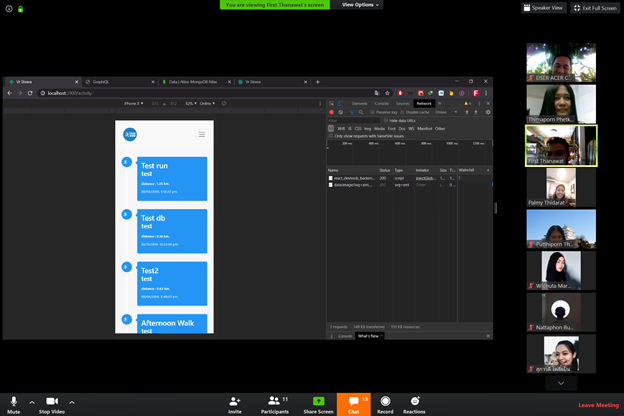This screenshot has height=416, width=624.
Task: Open the Reactions menu
Action: pos(414,401)
